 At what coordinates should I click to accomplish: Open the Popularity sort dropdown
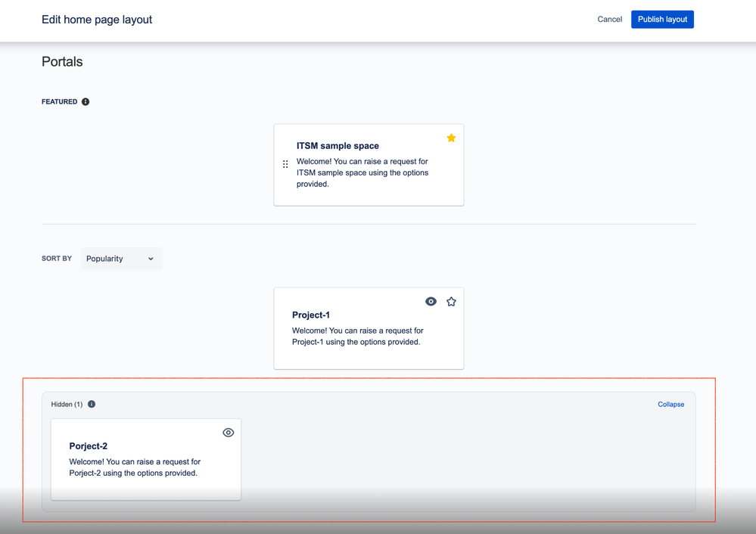click(121, 259)
